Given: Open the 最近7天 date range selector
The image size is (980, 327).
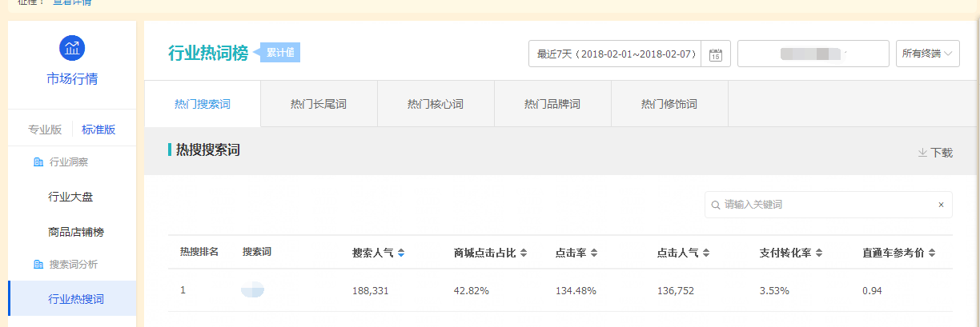Looking at the screenshot, I should [x=615, y=54].
